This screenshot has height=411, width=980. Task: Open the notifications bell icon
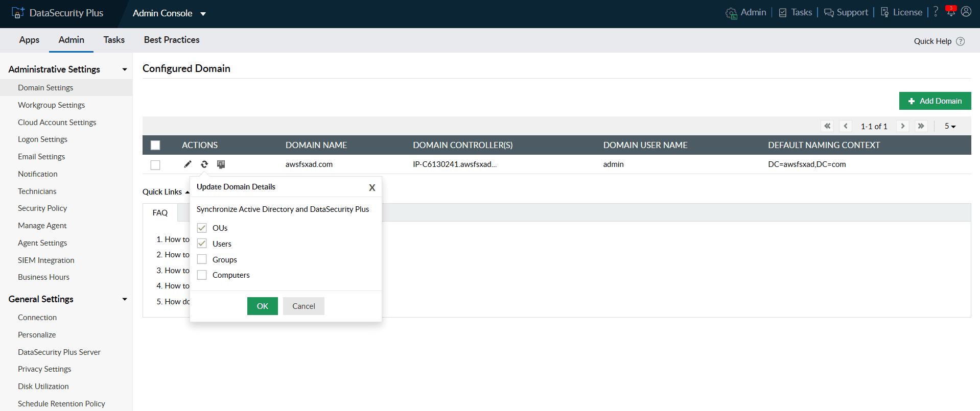pyautogui.click(x=950, y=11)
